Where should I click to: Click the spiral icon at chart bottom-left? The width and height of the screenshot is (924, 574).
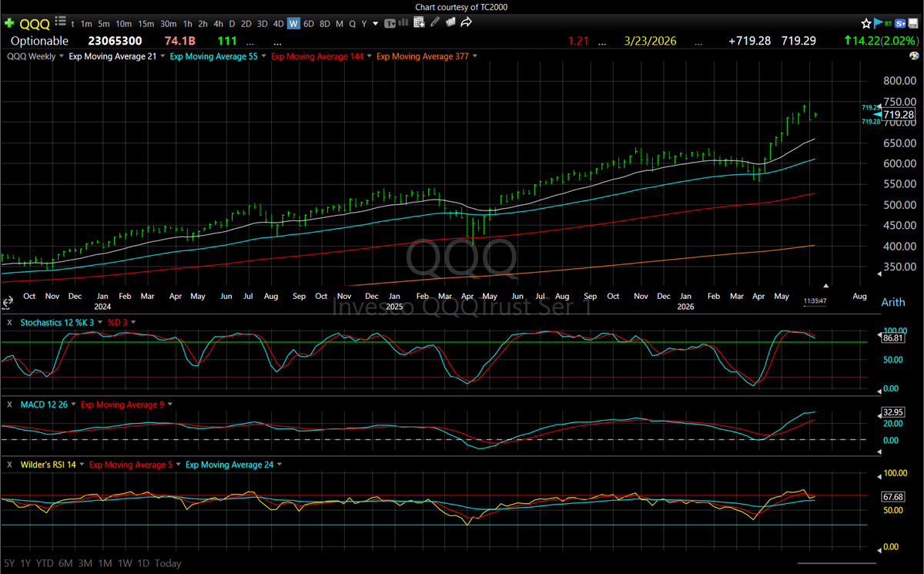point(8,302)
